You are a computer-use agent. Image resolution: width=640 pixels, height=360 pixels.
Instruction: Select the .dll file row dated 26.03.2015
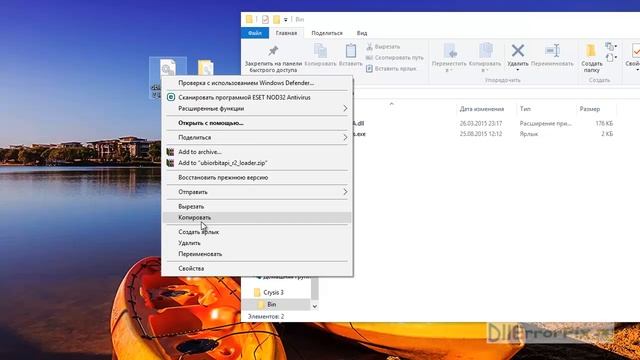(484, 123)
